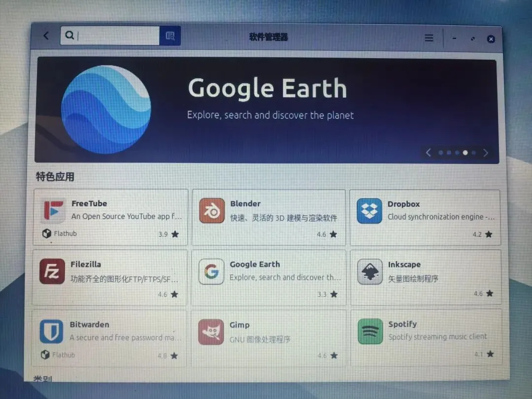The height and width of the screenshot is (399, 532).
Task: Select the Dropbox title text
Action: click(x=404, y=204)
